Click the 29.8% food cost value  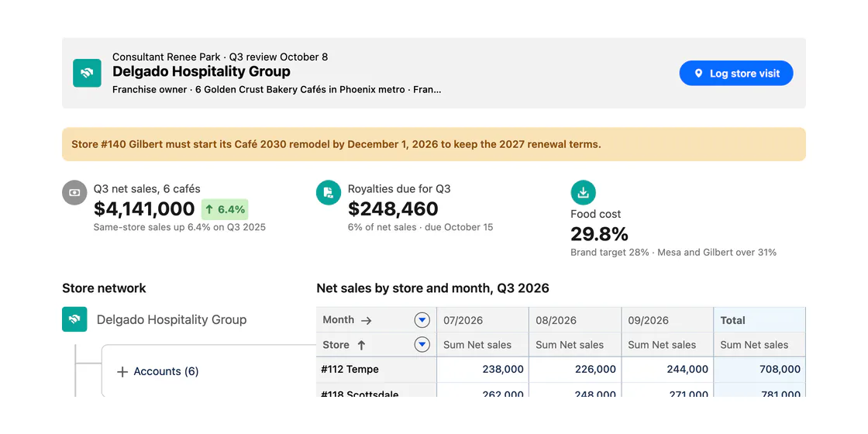coord(599,234)
